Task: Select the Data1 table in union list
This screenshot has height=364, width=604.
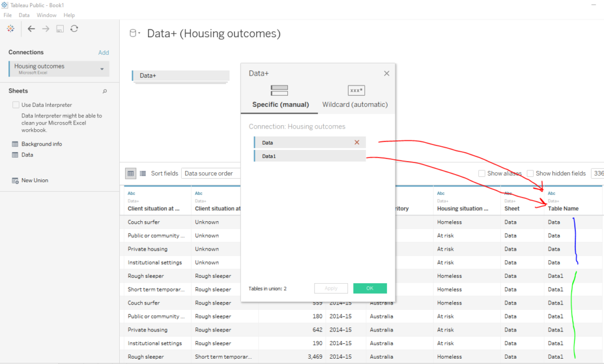Action: click(x=309, y=156)
